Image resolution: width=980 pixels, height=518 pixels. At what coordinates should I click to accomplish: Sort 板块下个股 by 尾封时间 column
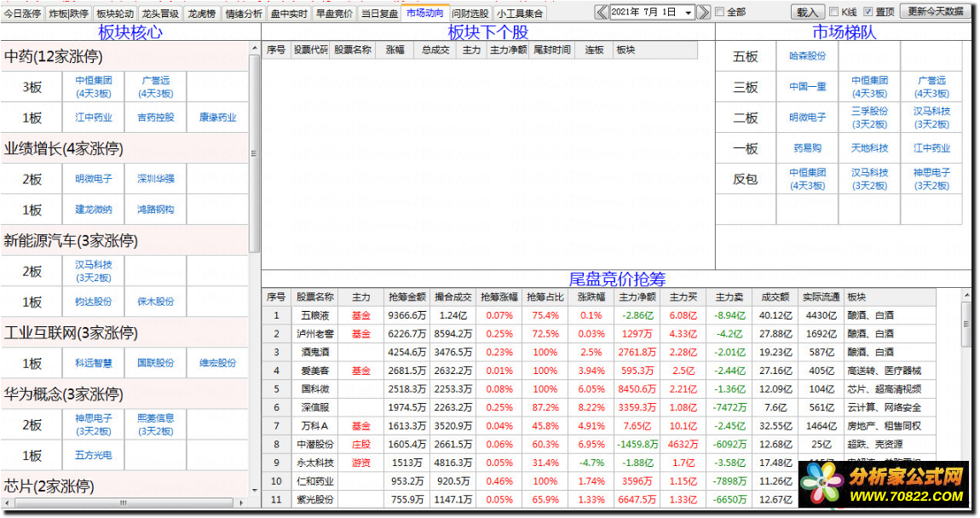click(551, 50)
